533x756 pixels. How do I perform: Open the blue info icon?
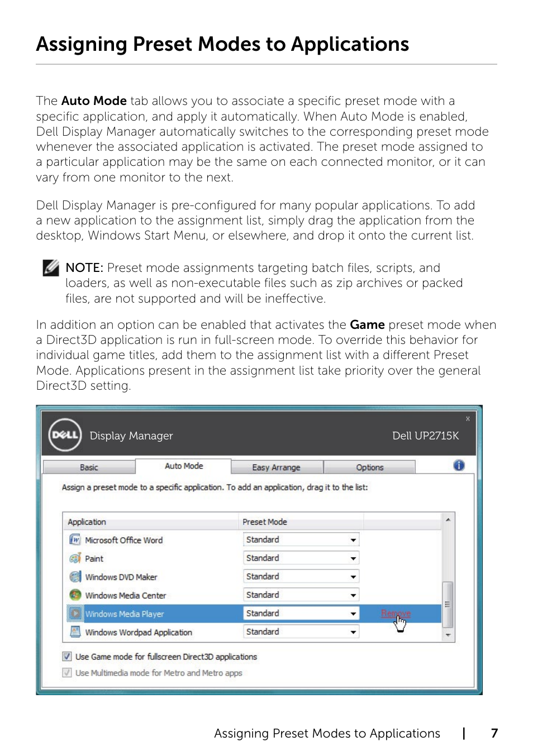459,466
